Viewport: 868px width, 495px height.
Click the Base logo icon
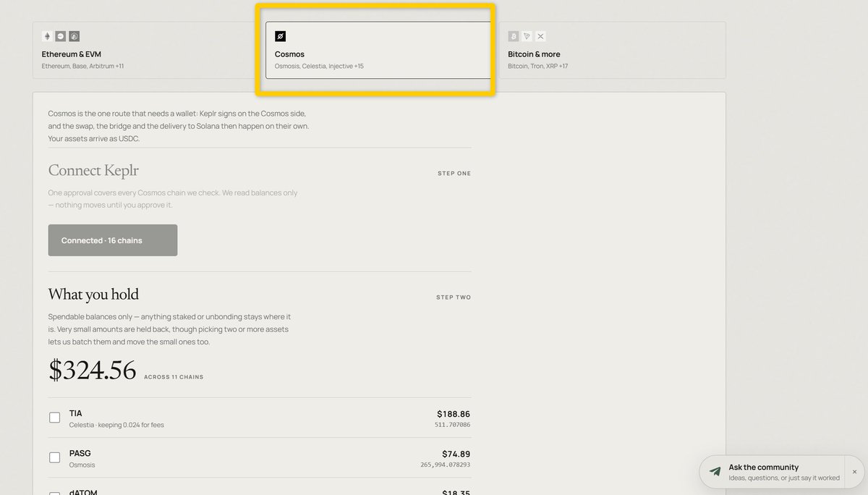point(61,36)
